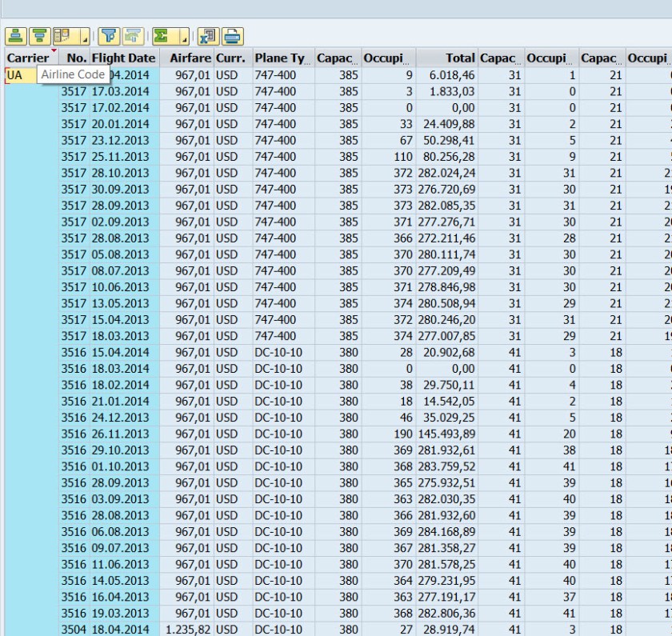Select the Carrier column header
This screenshot has width=672, height=636.
click(x=28, y=58)
